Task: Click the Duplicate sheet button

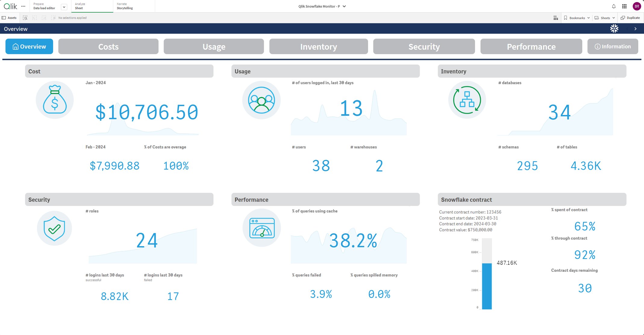Action: coord(630,18)
